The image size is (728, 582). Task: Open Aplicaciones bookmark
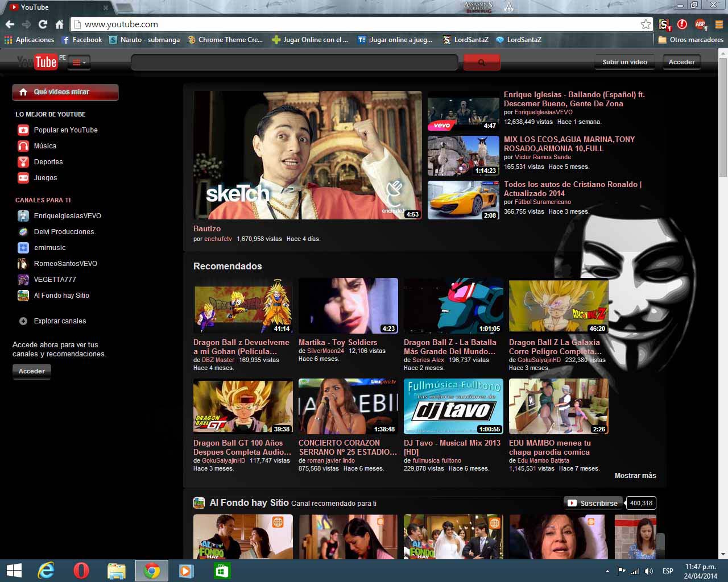[29, 40]
